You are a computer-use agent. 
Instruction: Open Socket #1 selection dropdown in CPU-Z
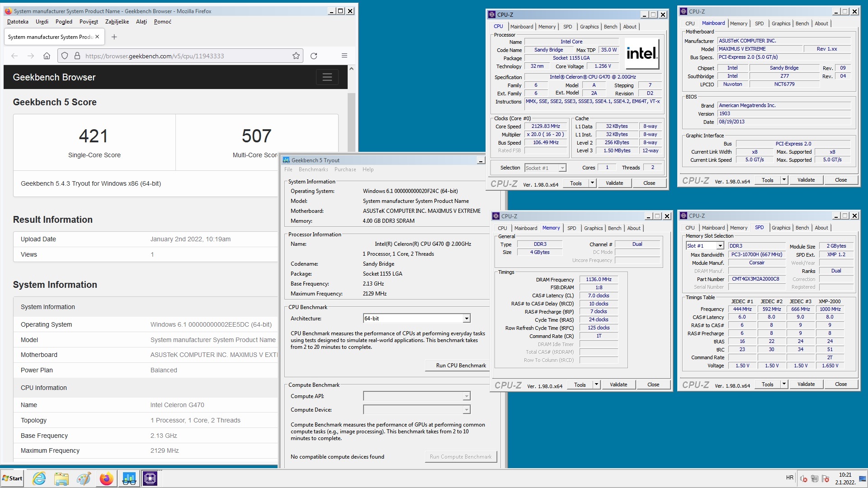(562, 168)
